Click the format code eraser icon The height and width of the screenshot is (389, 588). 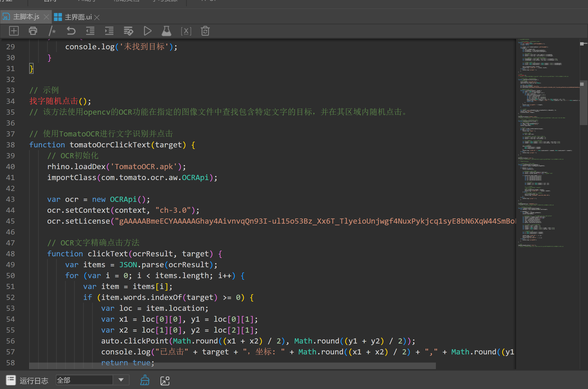pyautogui.click(x=128, y=31)
